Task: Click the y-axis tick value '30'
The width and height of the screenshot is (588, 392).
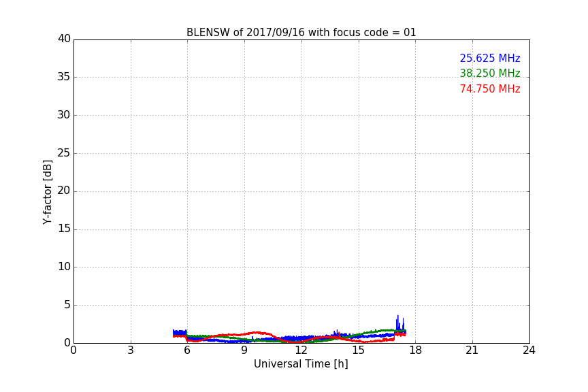Action: (x=64, y=115)
